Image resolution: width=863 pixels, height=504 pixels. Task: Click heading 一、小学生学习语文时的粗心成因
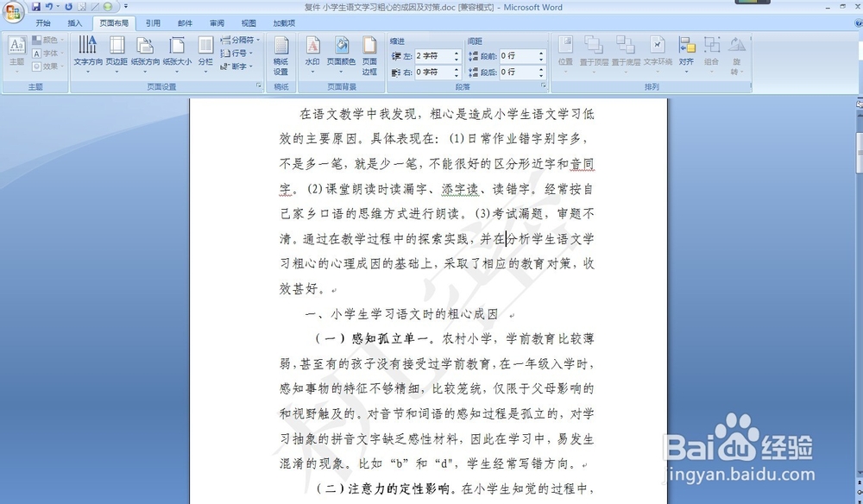pyautogui.click(x=401, y=314)
